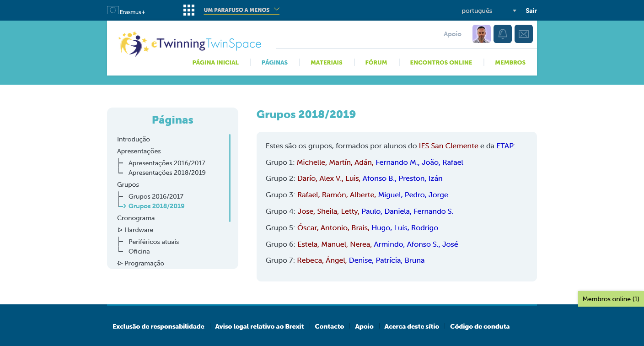
Task: Click the Grupo 1 label
Action: tap(280, 162)
